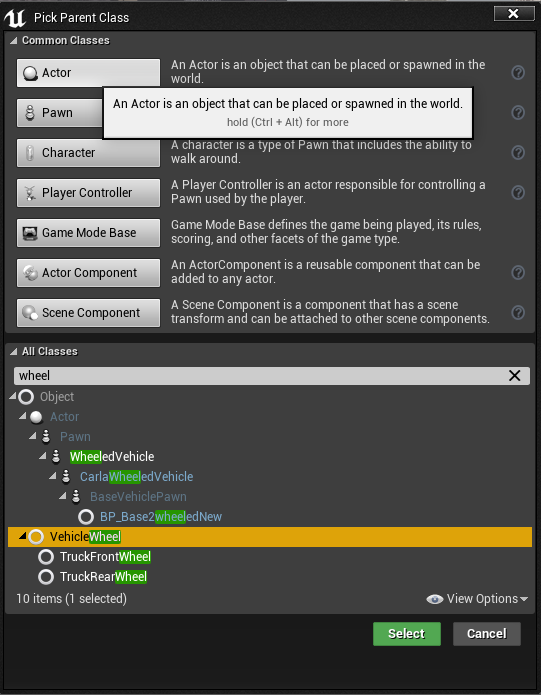Focus the class search field
Image resolution: width=541 pixels, height=695 pixels.
[x=261, y=376]
